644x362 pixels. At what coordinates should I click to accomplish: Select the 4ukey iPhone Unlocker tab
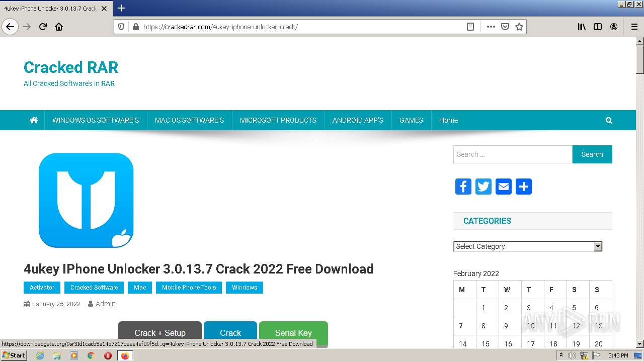pos(50,9)
